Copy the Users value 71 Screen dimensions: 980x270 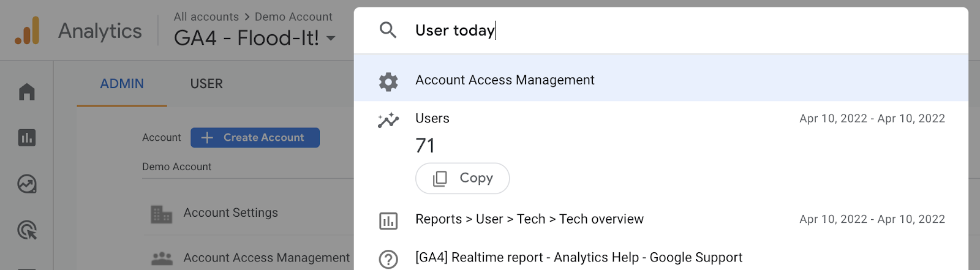[462, 178]
